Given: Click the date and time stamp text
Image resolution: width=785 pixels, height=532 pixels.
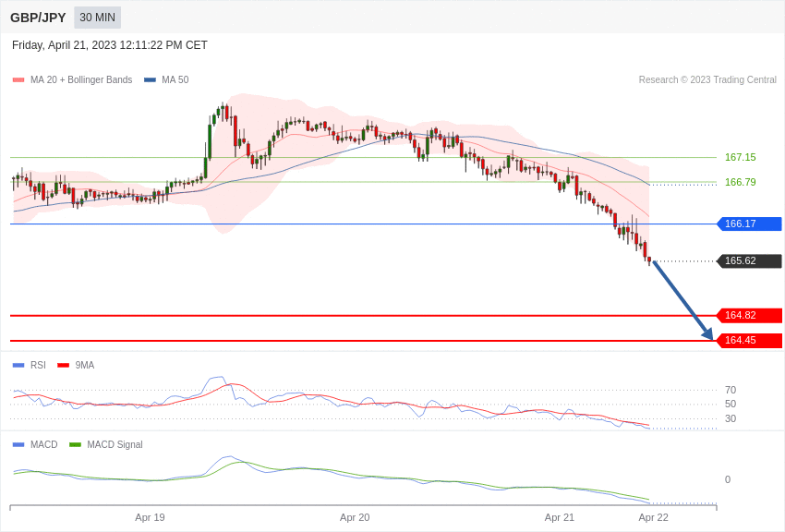Looking at the screenshot, I should coord(110,45).
